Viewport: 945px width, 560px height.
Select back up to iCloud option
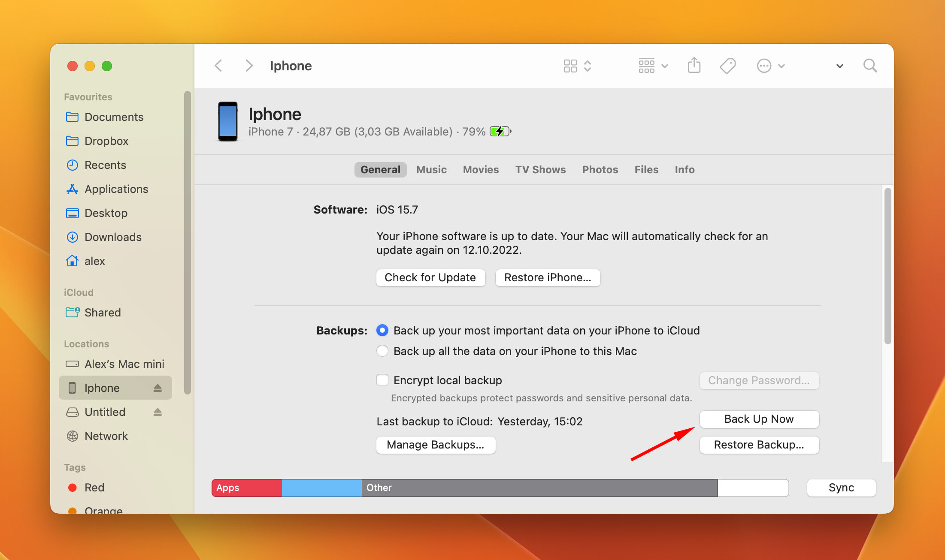click(x=382, y=330)
